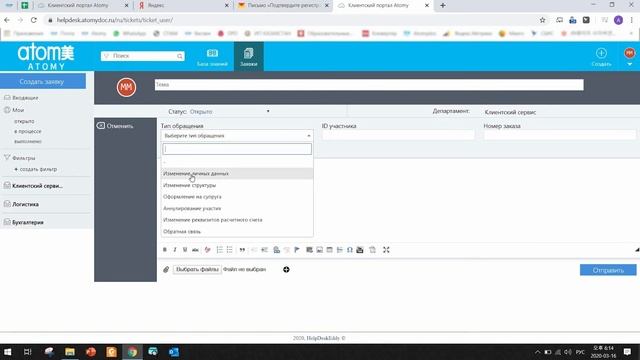Insert numbered list in editor
Viewport: 640px width, 360px height.
click(x=220, y=250)
